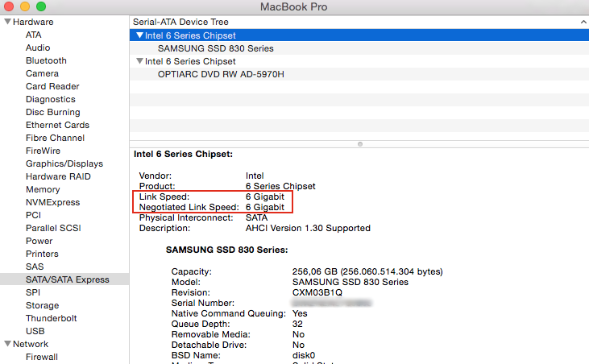Select FireWire in the sidebar

point(43,151)
